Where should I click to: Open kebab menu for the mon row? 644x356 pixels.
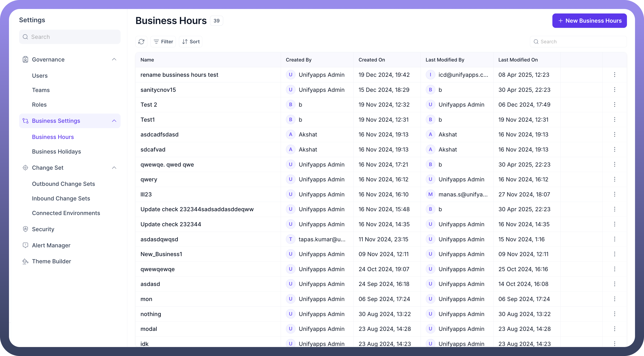coord(615,299)
